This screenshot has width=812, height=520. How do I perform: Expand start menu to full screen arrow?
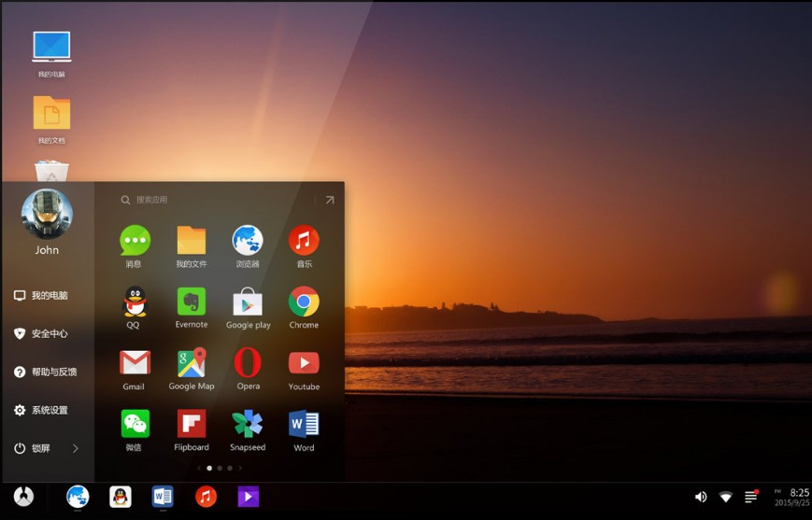coord(329,200)
